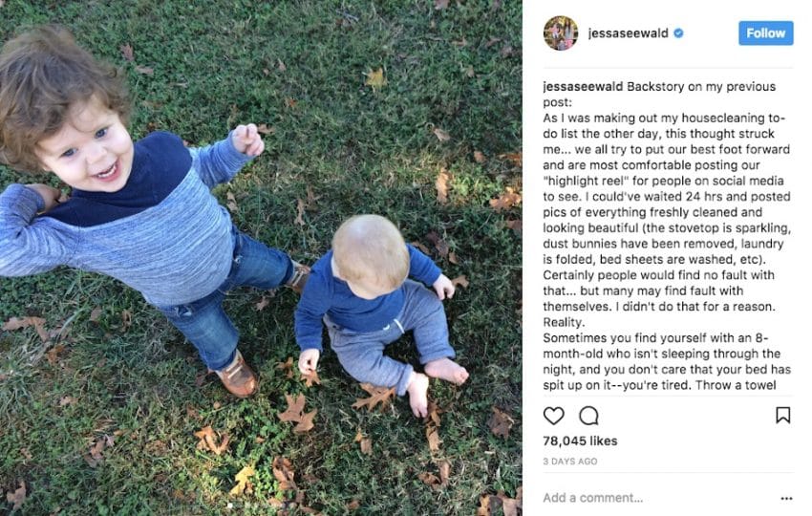Open the jessaseewald profile picture
Viewport: 812px width, 516px height.
(561, 33)
